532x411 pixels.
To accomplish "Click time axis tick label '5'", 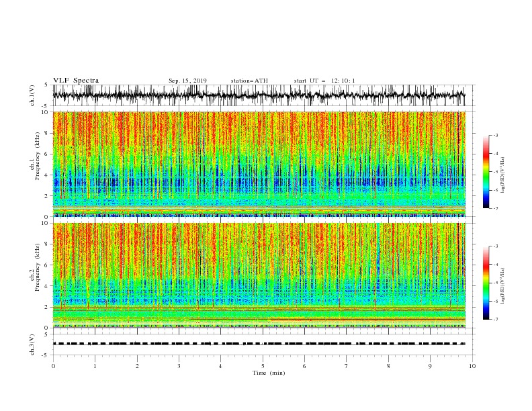I will (x=263, y=366).
